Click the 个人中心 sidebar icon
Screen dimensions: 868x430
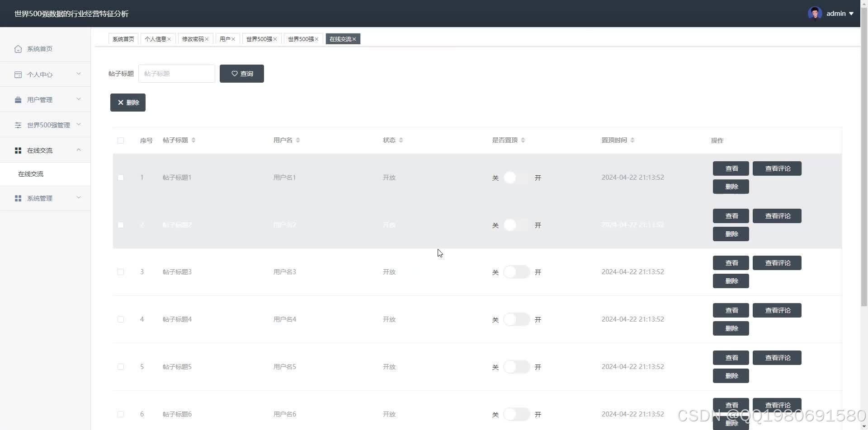pyautogui.click(x=18, y=75)
